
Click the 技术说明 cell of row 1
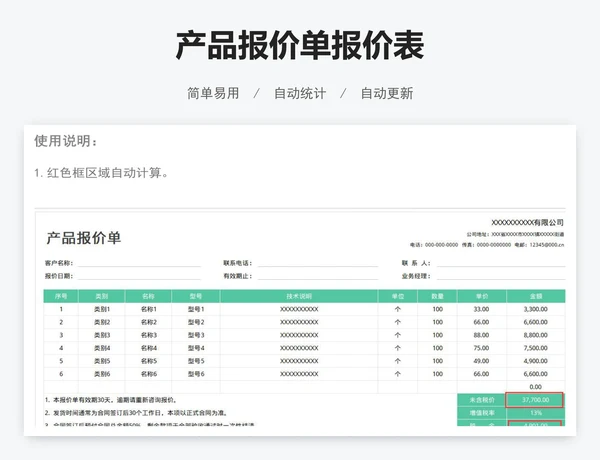pyautogui.click(x=299, y=309)
